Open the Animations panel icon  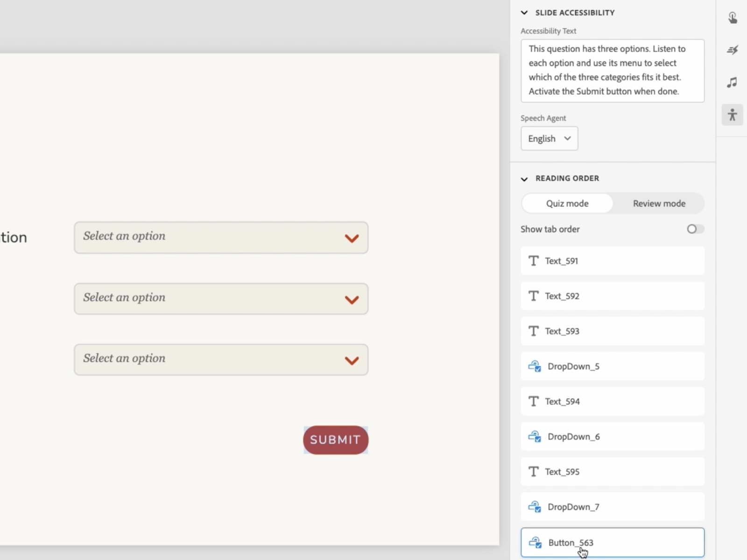tap(733, 50)
